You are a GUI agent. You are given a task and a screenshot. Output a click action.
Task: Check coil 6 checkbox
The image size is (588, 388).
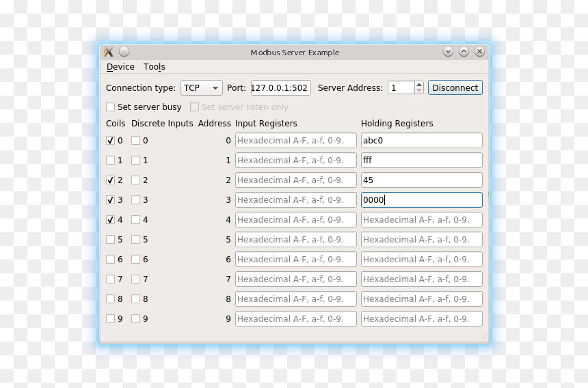(110, 259)
